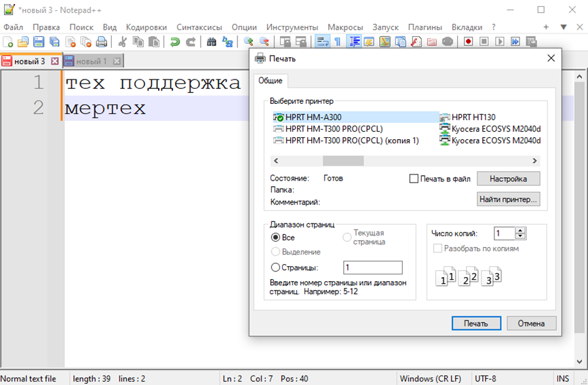Image resolution: width=588 pixels, height=385 pixels.
Task: Click the Close All files icon
Action: 86,41
